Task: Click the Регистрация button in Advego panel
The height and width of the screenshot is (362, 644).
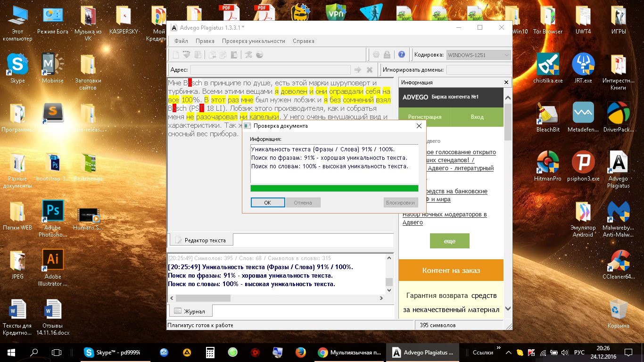Action: click(x=425, y=117)
